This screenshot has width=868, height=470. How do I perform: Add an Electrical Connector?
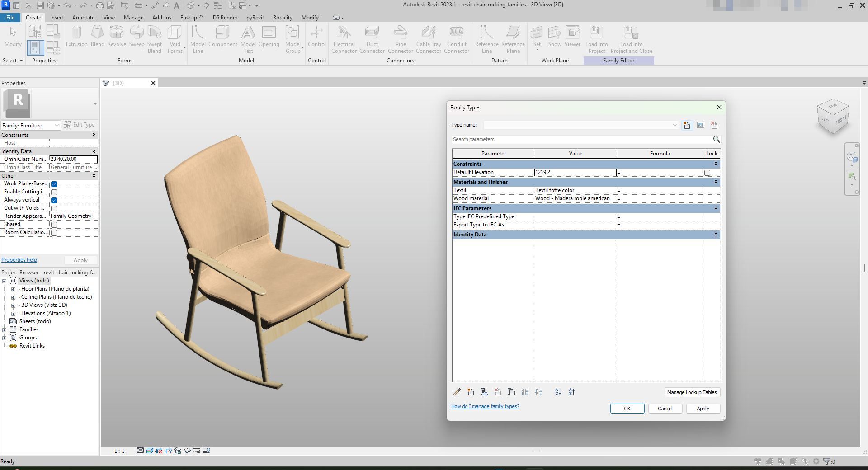click(x=344, y=39)
